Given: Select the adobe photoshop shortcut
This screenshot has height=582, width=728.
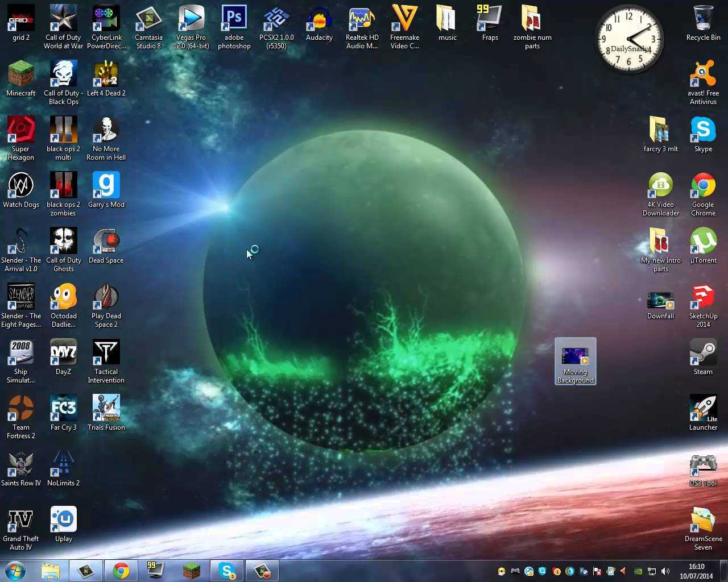Looking at the screenshot, I should pos(234,27).
